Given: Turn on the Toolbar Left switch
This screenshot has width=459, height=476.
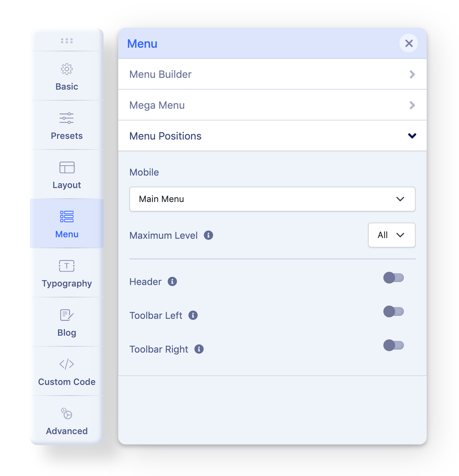Looking at the screenshot, I should point(394,311).
